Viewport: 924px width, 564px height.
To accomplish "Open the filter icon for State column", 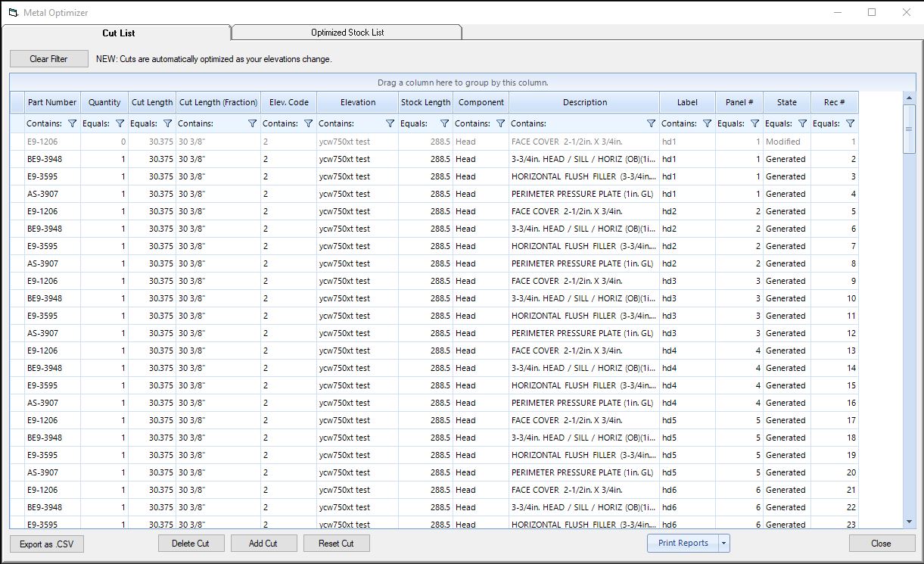I will pyautogui.click(x=802, y=123).
